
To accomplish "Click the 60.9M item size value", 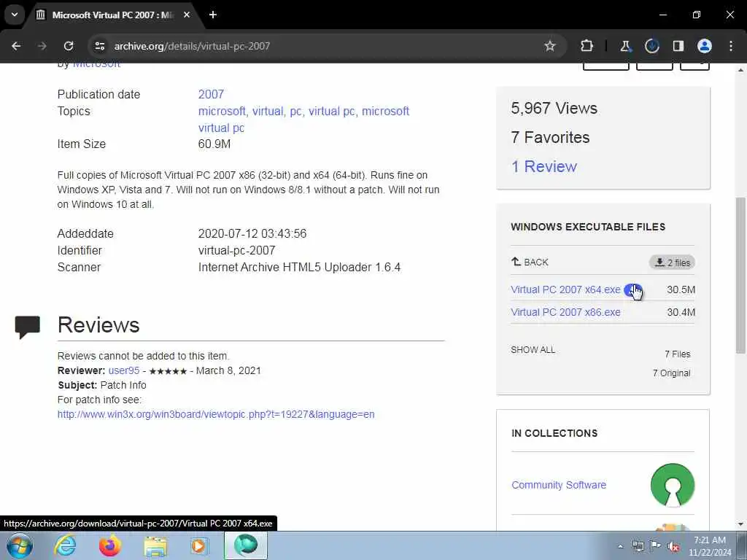I will point(214,144).
